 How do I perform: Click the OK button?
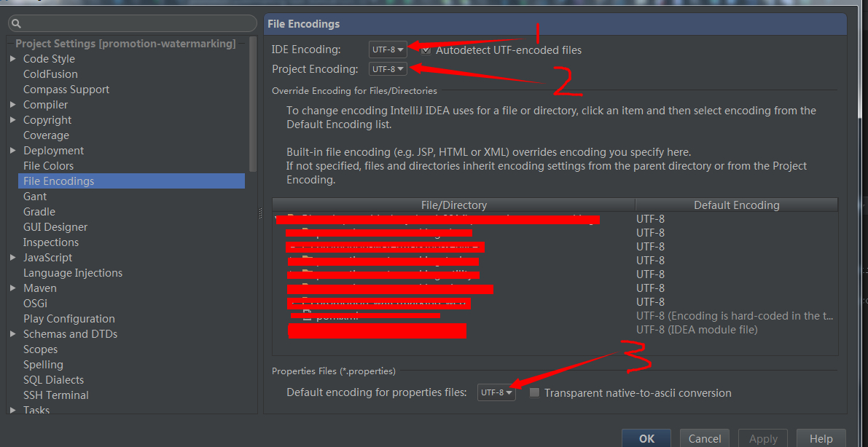(646, 438)
